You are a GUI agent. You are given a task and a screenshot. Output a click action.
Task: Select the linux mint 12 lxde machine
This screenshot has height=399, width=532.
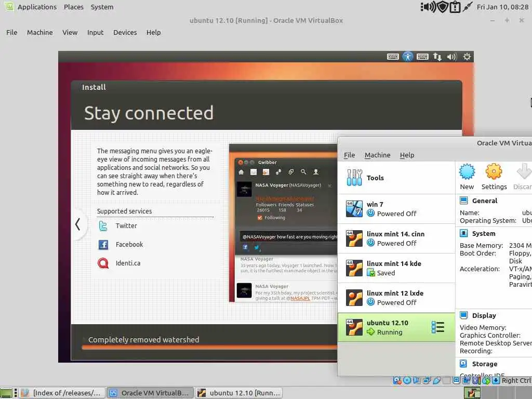point(396,298)
